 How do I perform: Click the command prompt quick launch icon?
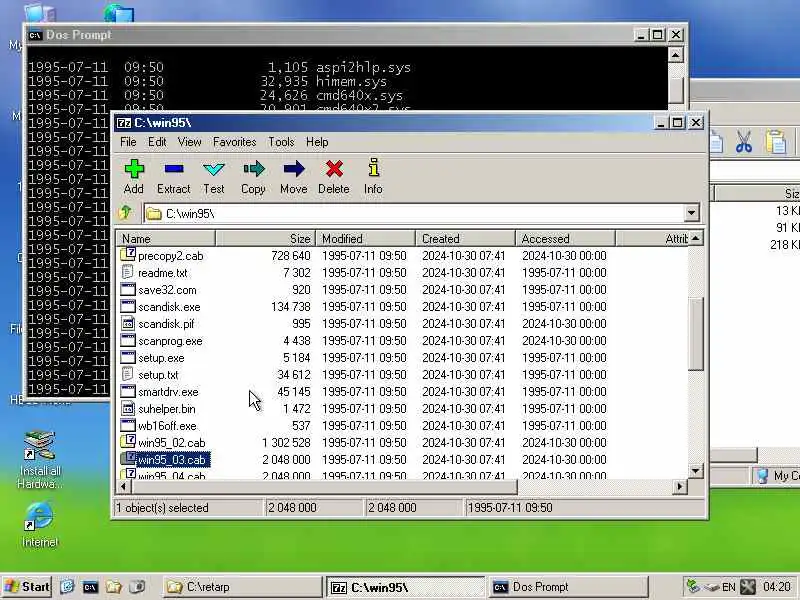click(90, 587)
